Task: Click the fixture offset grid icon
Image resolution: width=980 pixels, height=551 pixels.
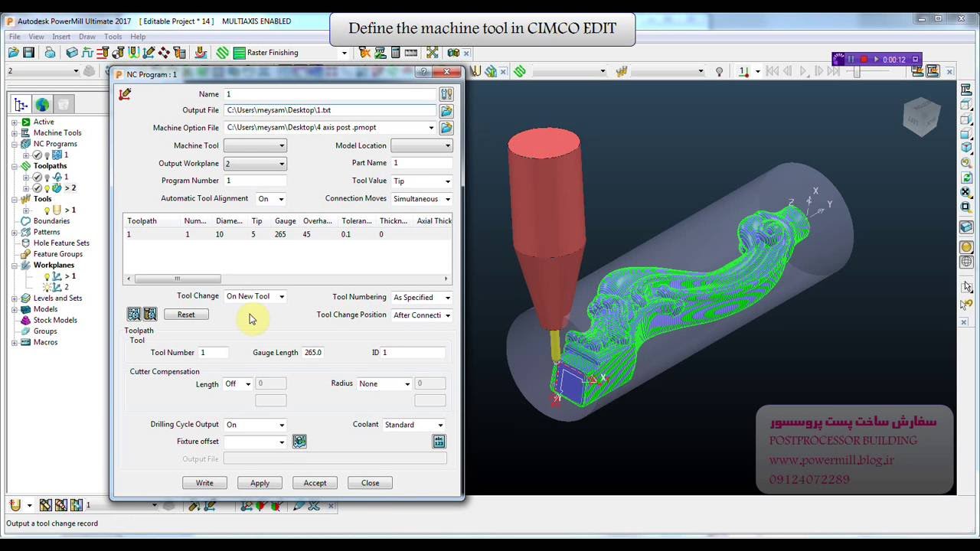Action: click(x=299, y=442)
